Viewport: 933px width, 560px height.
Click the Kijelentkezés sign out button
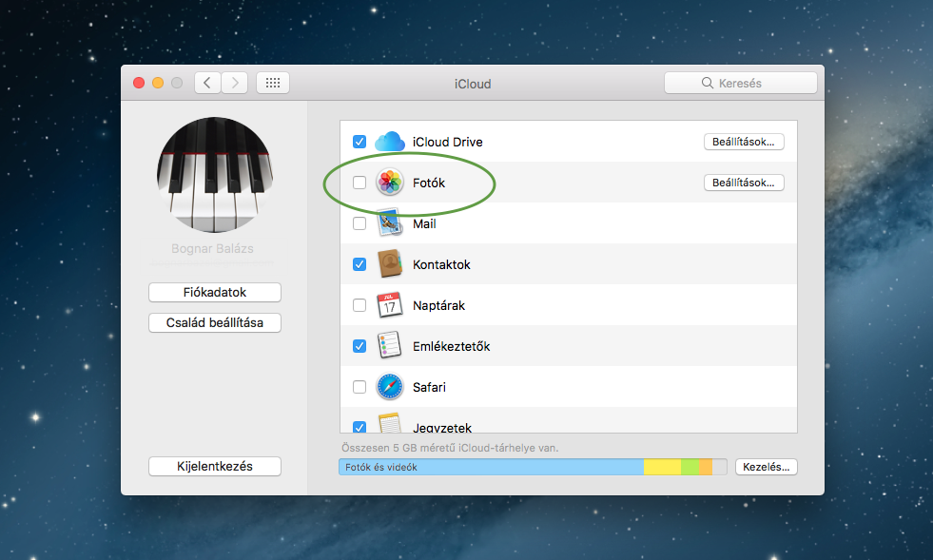point(215,466)
